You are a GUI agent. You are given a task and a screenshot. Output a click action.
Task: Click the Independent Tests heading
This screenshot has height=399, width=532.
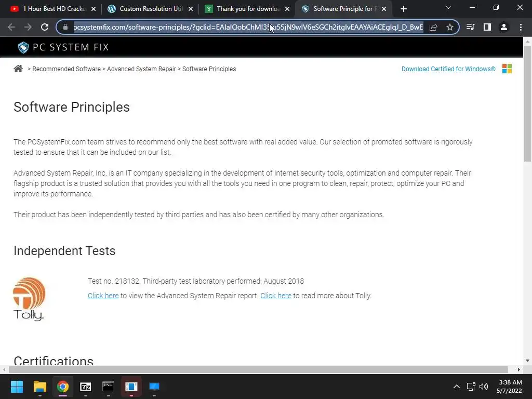coord(64,251)
